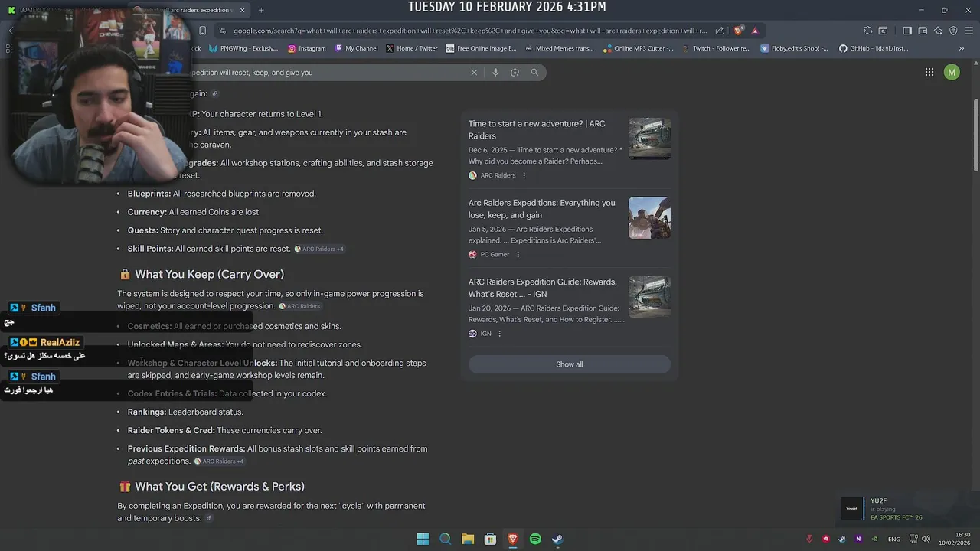
Task: Open options menu beside PC Gamer source
Action: [518, 255]
